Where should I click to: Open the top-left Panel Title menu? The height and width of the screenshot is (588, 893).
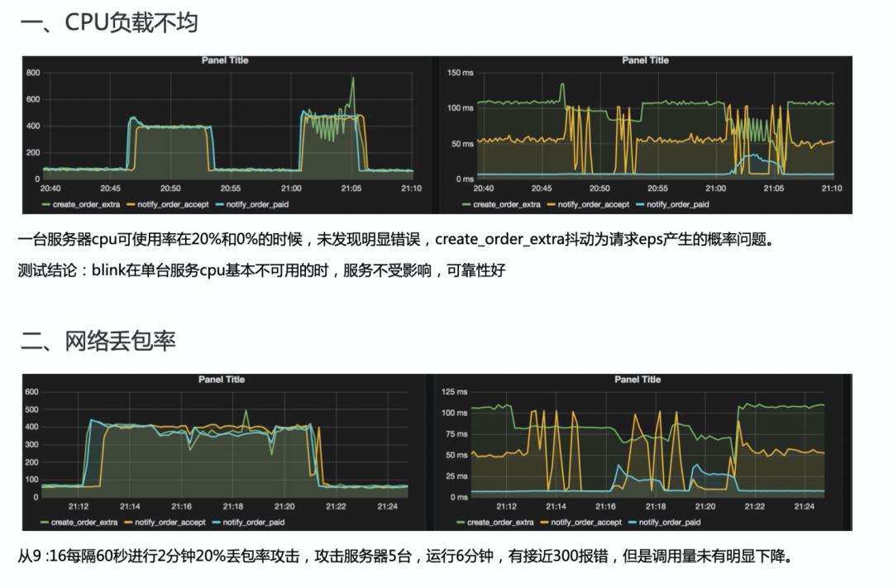pyautogui.click(x=225, y=60)
